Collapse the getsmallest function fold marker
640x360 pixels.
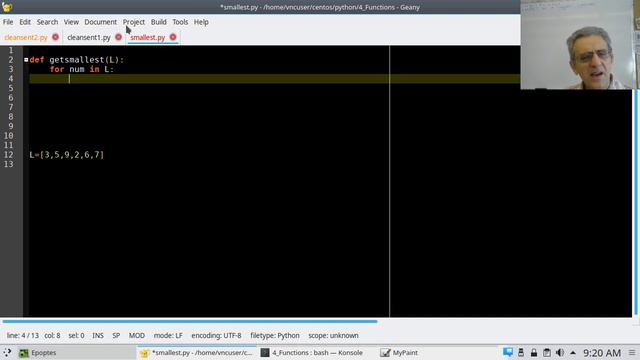pos(26,60)
